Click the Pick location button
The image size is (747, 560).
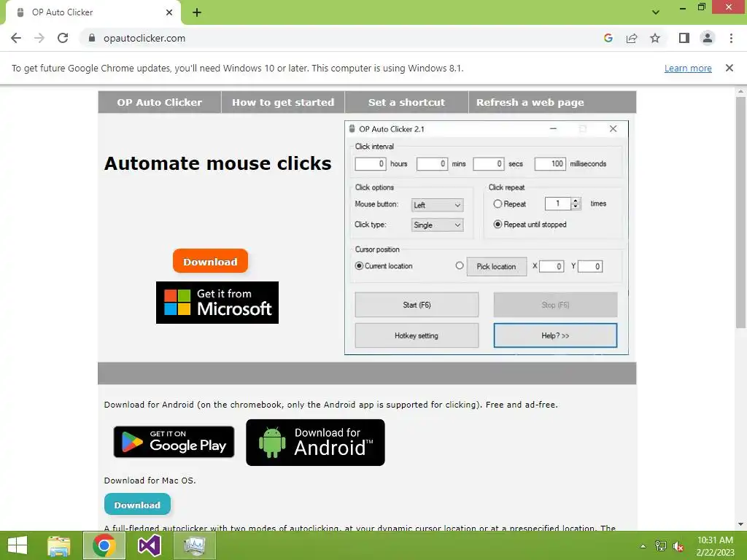tap(496, 267)
